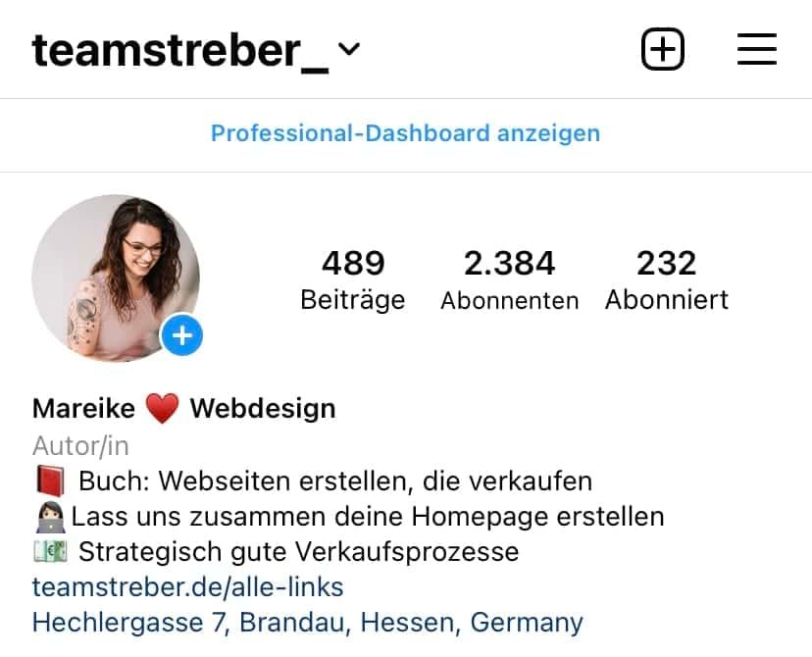Open Hechlergasse 7, Brandau address location
Screen dimensions: 812x657
(308, 623)
